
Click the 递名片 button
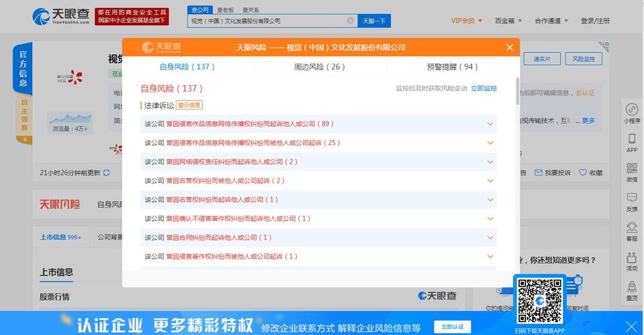click(542, 59)
